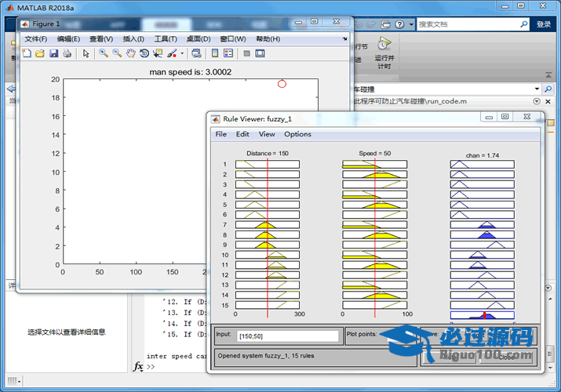Close the run_code.m editor panel

click(548, 101)
